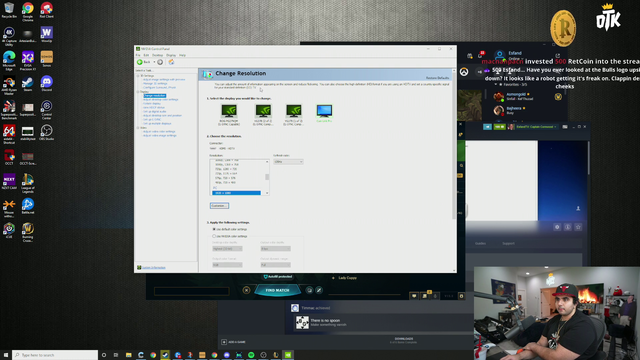Select the blue-screen fourth display icon
The width and height of the screenshot is (640, 360).
(324, 111)
